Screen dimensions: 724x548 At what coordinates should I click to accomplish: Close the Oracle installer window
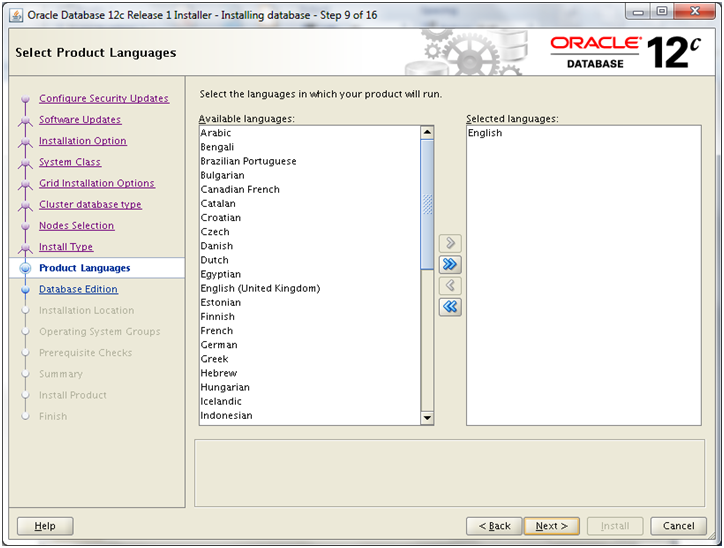[x=695, y=12]
